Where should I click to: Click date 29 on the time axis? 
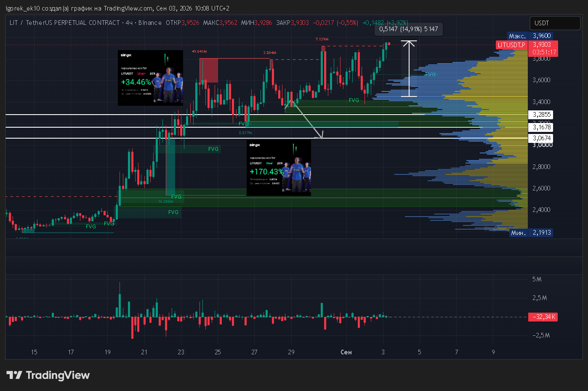[x=291, y=352]
